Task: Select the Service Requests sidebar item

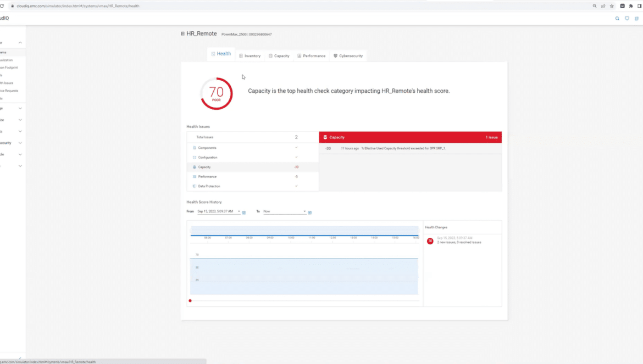Action: 9,91
